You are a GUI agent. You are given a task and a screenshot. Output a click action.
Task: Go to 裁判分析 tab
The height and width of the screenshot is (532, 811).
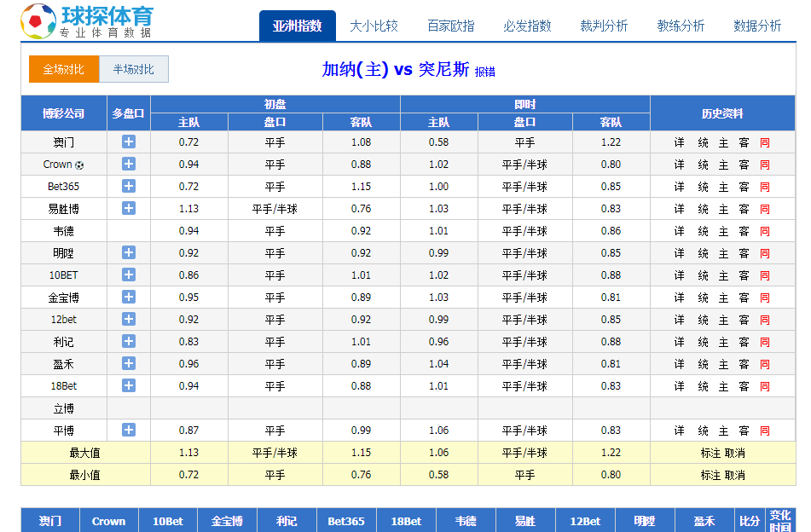(x=604, y=26)
